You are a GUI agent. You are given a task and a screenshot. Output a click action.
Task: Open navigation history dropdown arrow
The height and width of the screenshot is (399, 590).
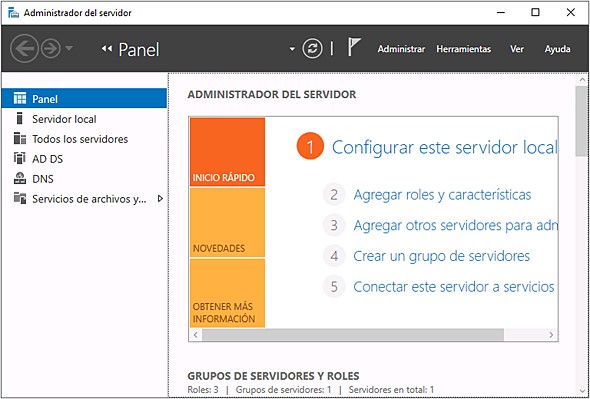click(x=69, y=48)
